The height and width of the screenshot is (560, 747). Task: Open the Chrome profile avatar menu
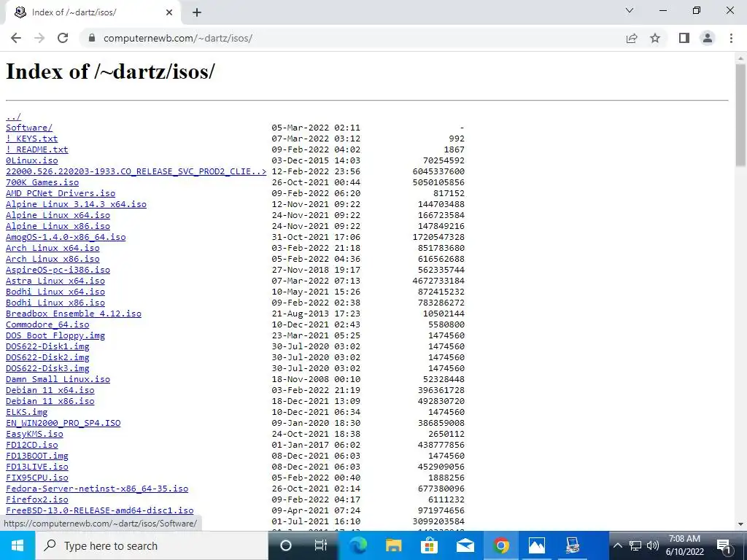click(708, 38)
